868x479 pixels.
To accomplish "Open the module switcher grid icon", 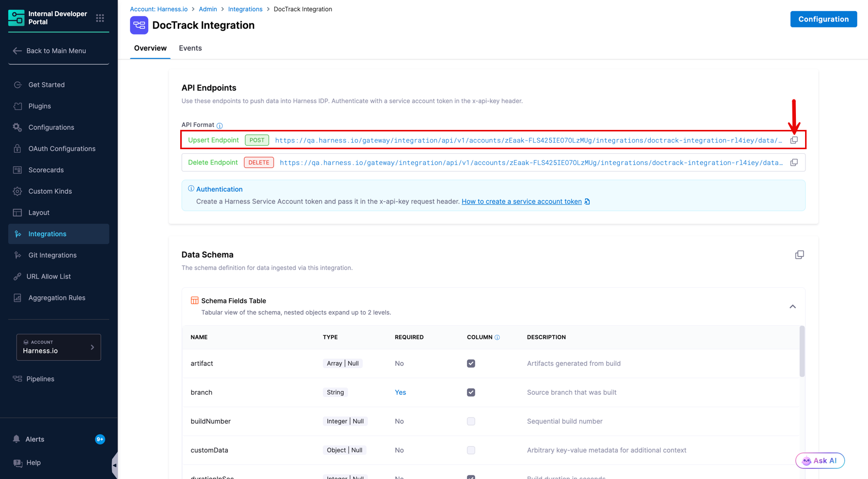I will (x=100, y=18).
